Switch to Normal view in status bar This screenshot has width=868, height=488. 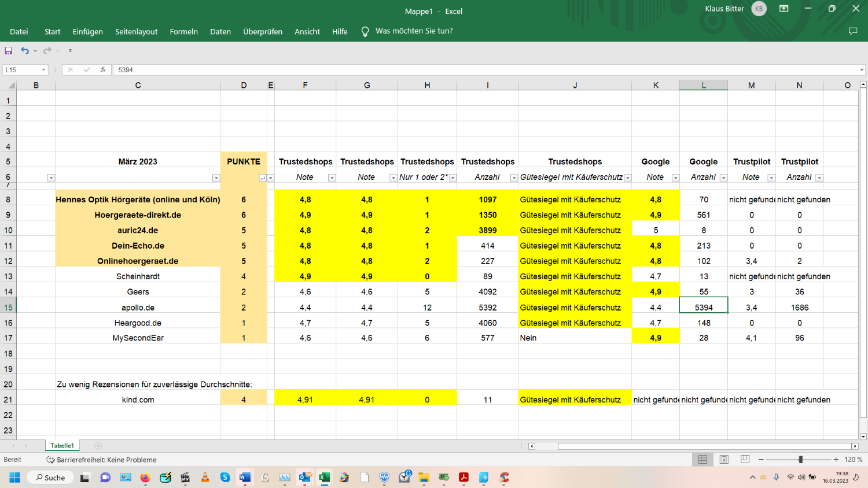click(x=703, y=460)
